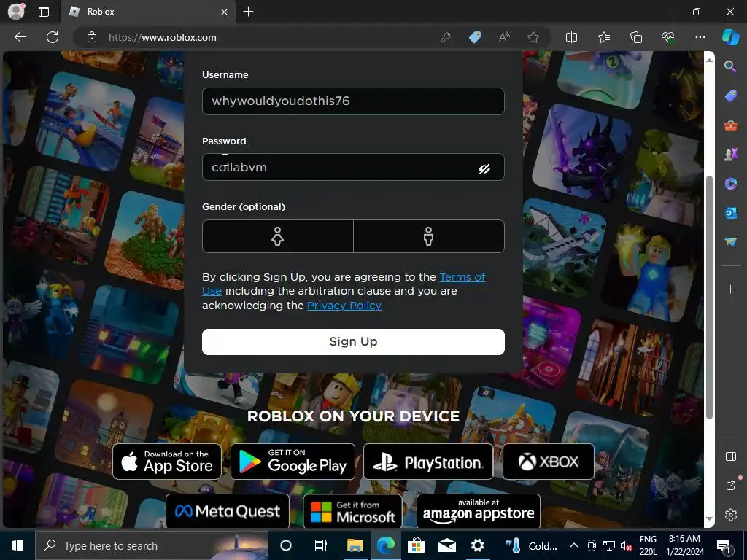Open the XBOX badge
The image size is (747, 560).
tap(549, 462)
